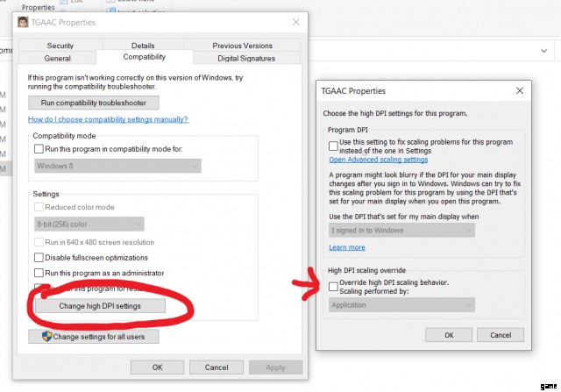
Task: Expand the Application scaling dropdown
Action: pos(401,305)
